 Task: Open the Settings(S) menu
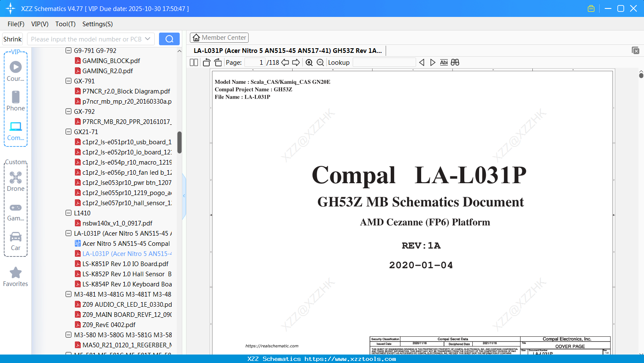98,24
